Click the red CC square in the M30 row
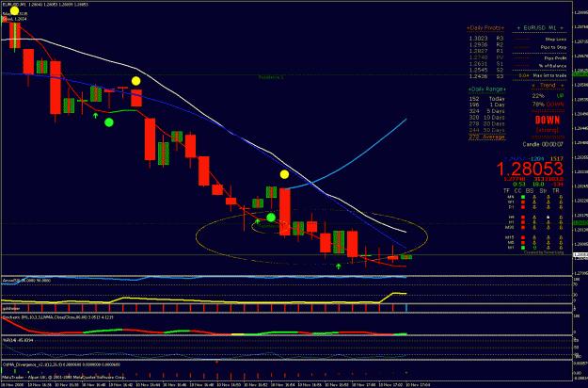Screen dimensions: 588x388 (x=523, y=227)
